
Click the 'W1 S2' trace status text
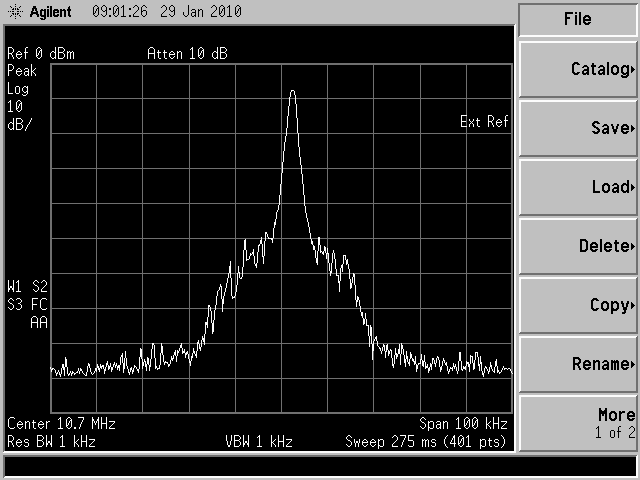tap(27, 287)
